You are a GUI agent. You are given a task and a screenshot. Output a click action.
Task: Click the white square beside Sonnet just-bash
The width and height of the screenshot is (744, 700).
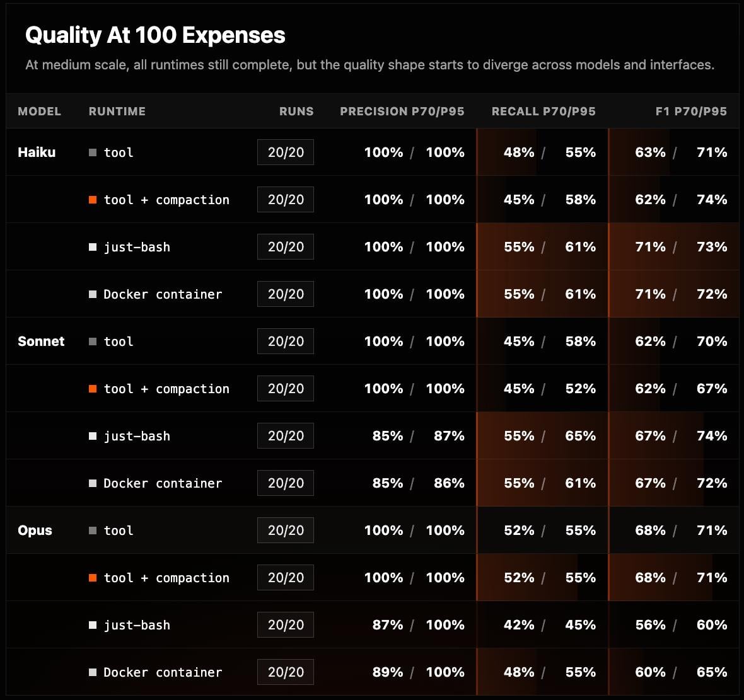point(93,436)
